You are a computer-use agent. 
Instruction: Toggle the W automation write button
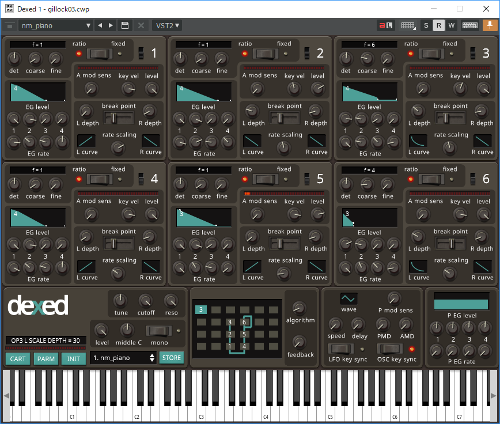click(x=452, y=26)
